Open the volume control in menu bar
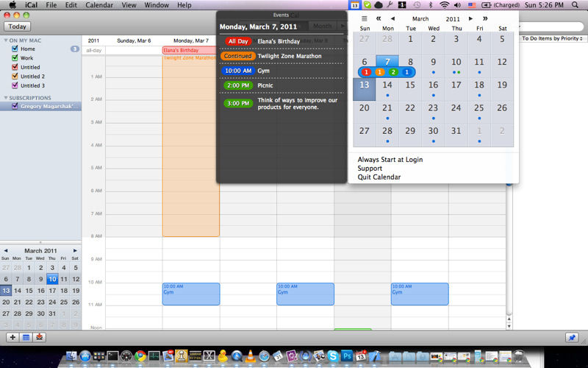 pos(457,5)
